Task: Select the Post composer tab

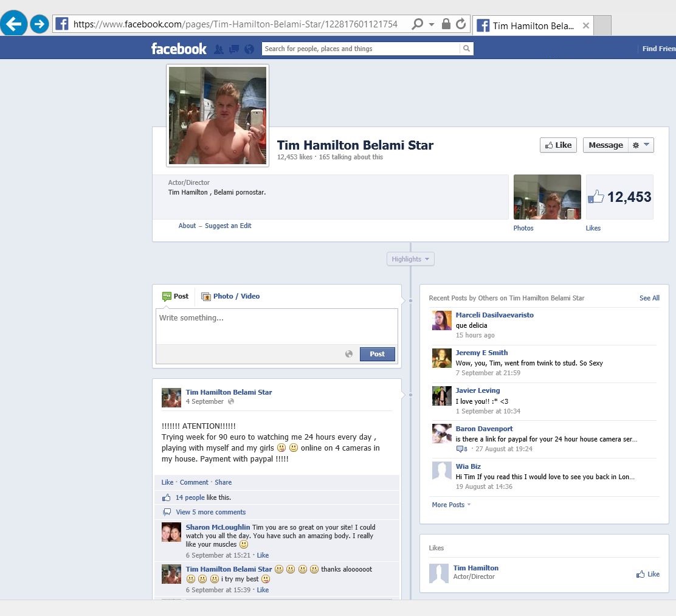Action: coord(176,296)
